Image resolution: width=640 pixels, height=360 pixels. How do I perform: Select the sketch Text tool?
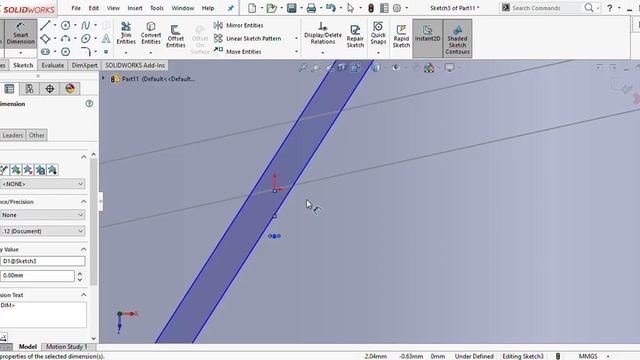tap(106, 39)
